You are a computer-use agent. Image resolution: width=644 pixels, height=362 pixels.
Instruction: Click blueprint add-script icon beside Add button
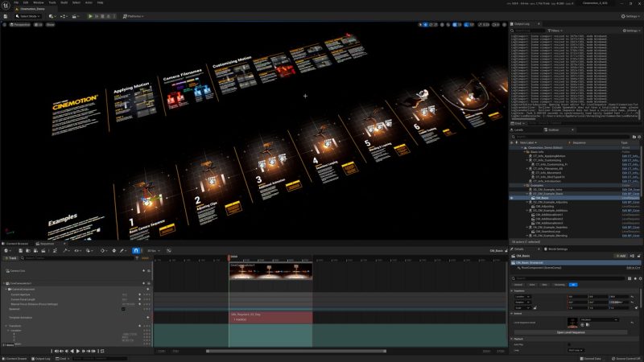(632, 256)
